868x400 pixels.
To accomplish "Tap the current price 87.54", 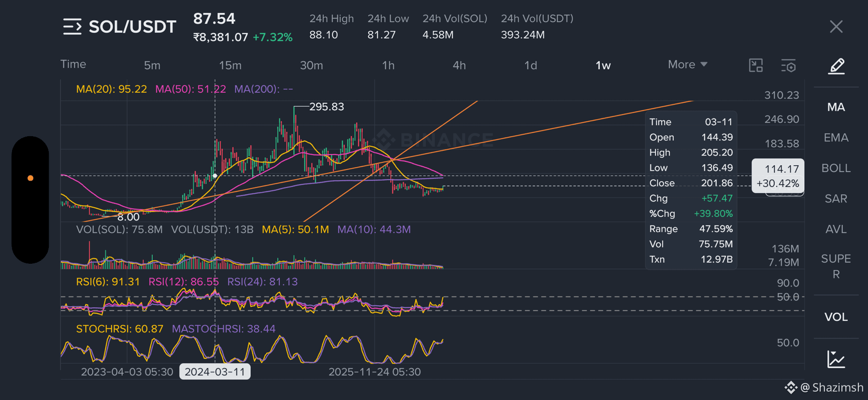I will pos(214,18).
